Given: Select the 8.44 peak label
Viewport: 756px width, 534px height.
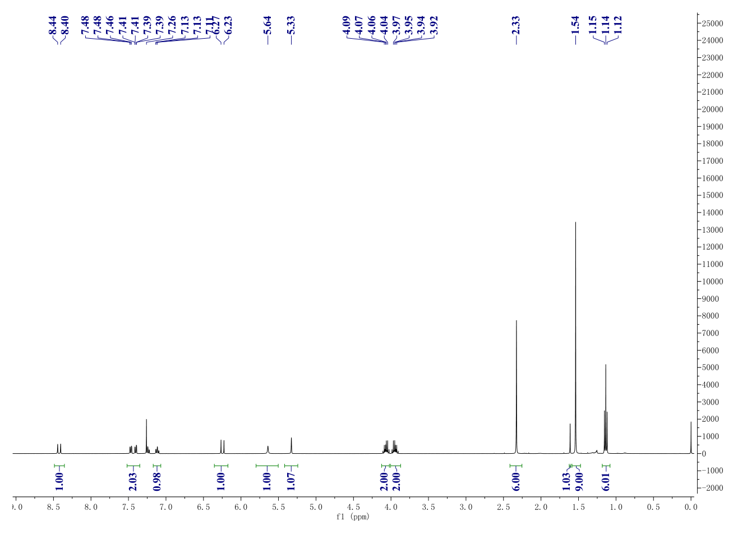Looking at the screenshot, I should point(52,25).
